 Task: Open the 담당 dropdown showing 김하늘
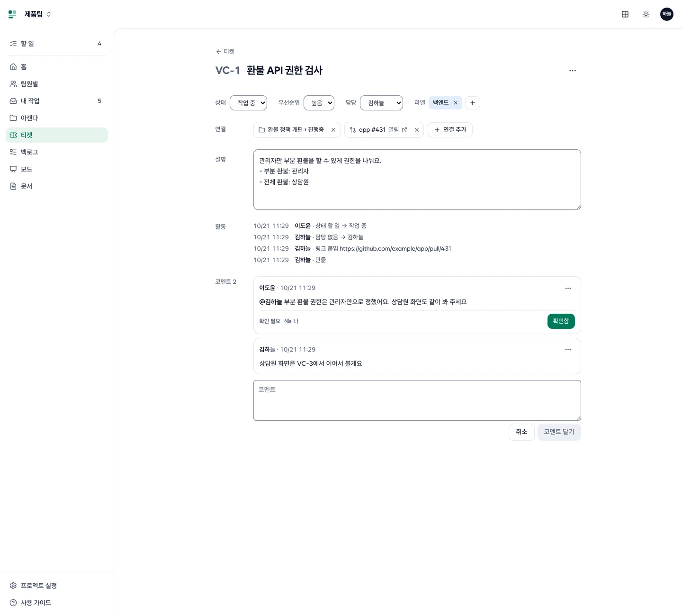pos(381,103)
